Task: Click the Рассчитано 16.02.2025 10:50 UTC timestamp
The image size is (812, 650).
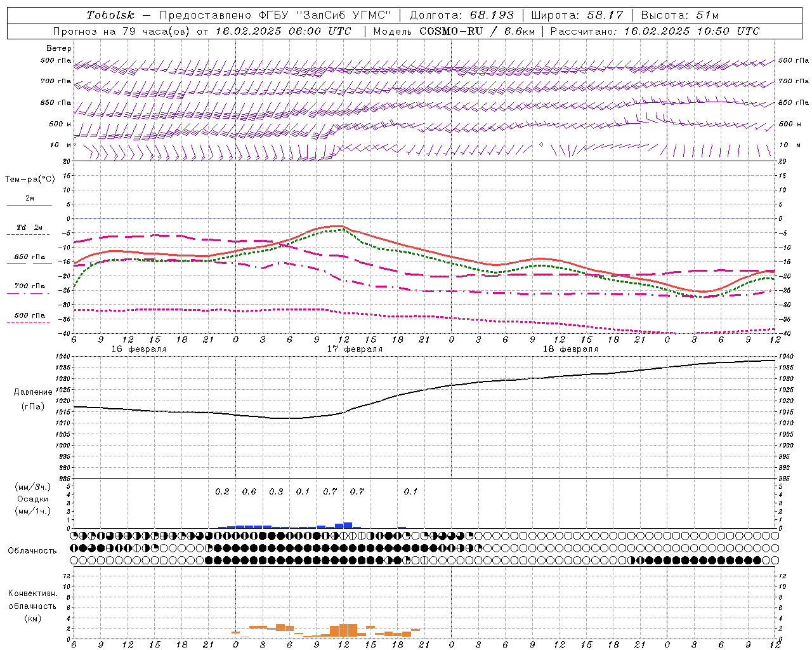Action: coord(654,31)
